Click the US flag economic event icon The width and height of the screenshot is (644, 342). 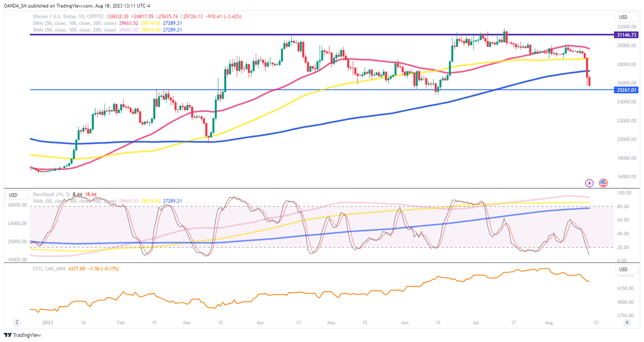tap(604, 183)
